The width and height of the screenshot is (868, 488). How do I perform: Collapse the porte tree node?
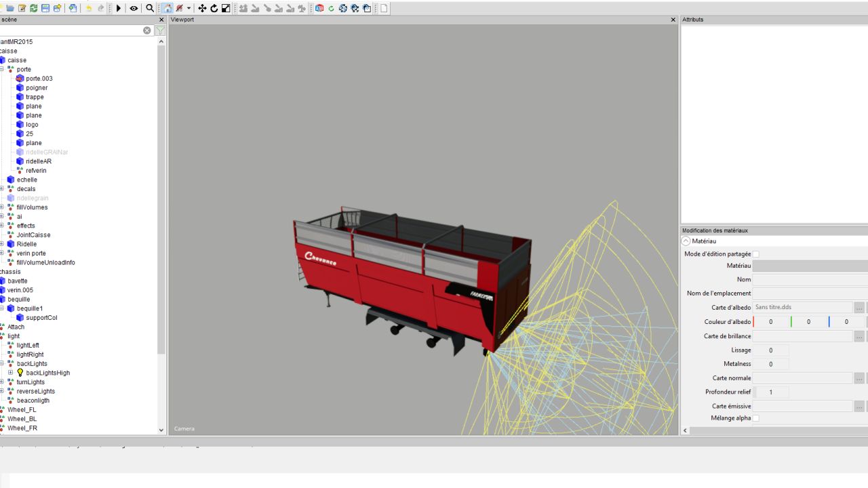click(x=2, y=69)
